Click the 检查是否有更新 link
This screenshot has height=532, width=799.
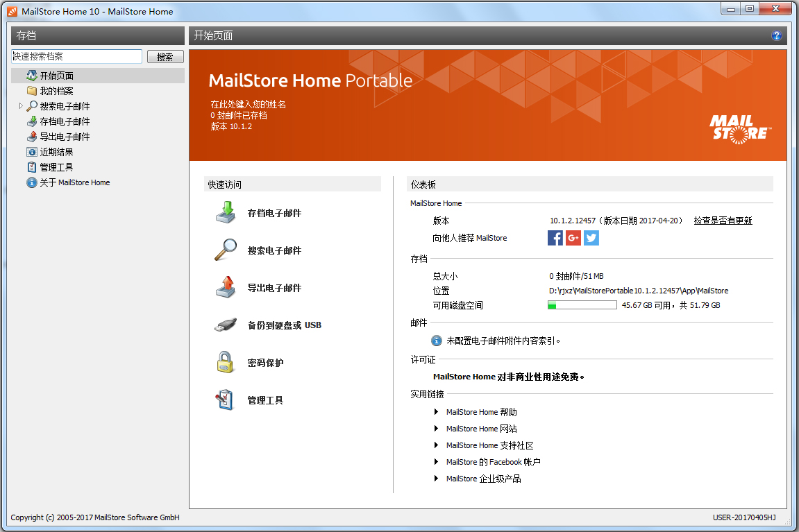(723, 221)
